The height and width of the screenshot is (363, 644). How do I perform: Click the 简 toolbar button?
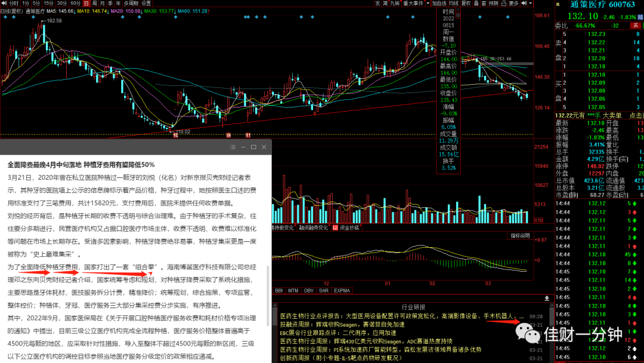point(386,3)
